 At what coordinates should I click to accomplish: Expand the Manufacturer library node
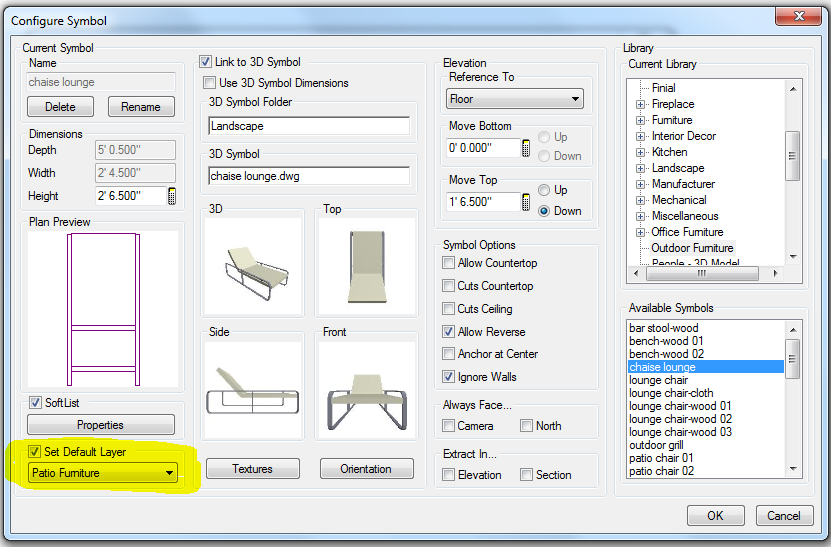(640, 184)
